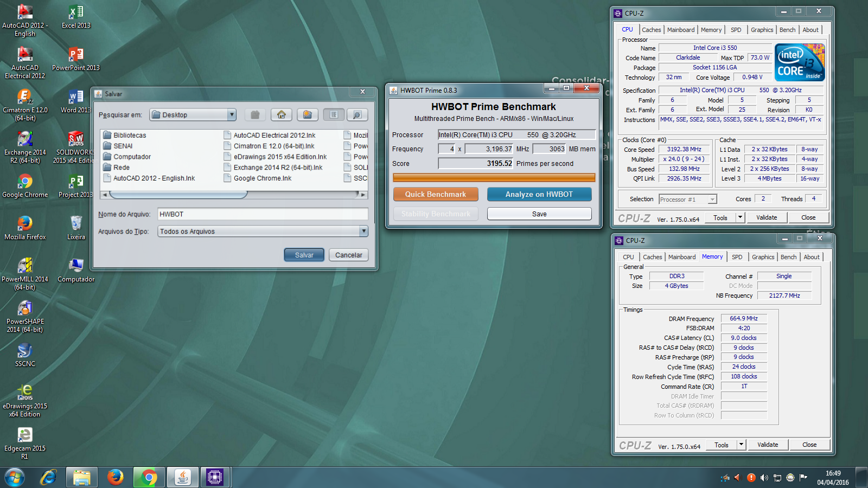Select Google Chrome.lnk in file list
868x488 pixels.
point(258,178)
